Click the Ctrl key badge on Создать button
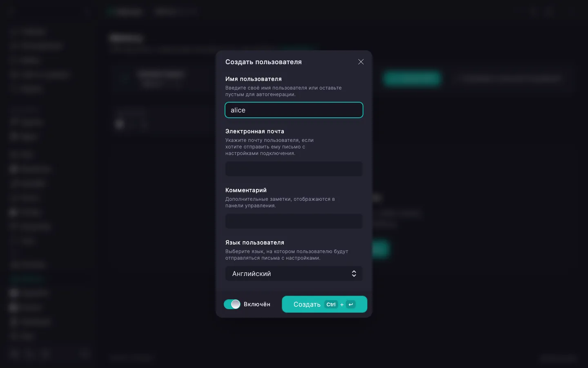 (331, 304)
